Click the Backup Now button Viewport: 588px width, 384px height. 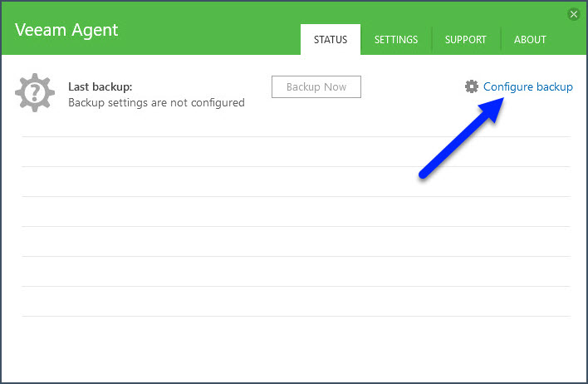316,86
